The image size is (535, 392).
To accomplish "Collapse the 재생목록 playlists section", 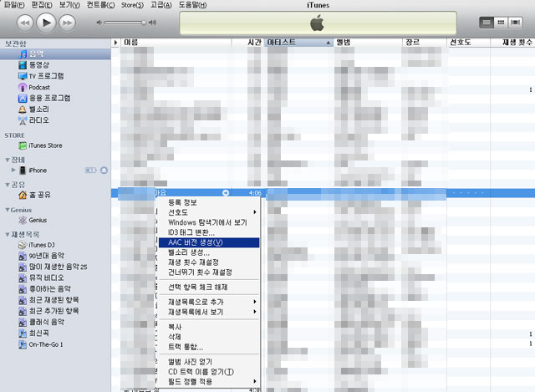I will click(8, 234).
